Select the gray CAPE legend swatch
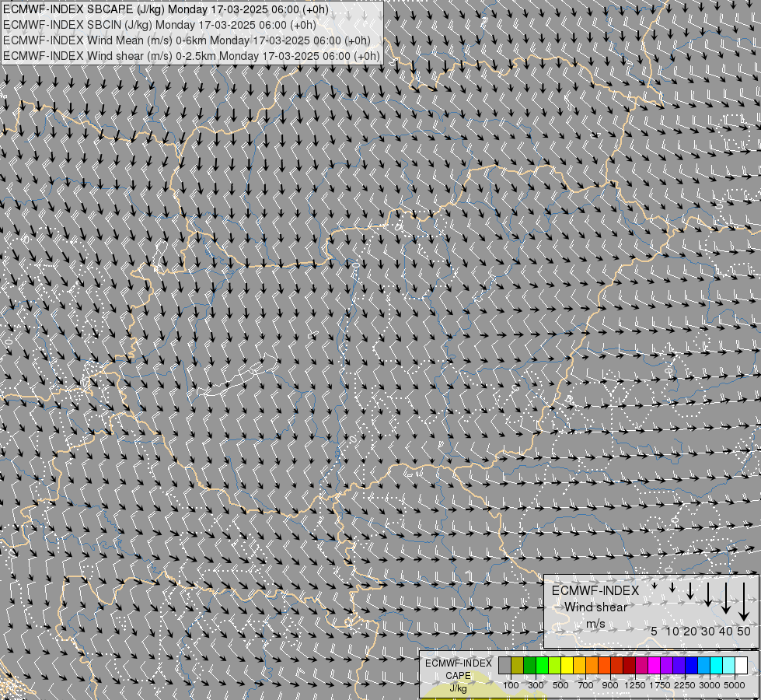 [x=504, y=665]
